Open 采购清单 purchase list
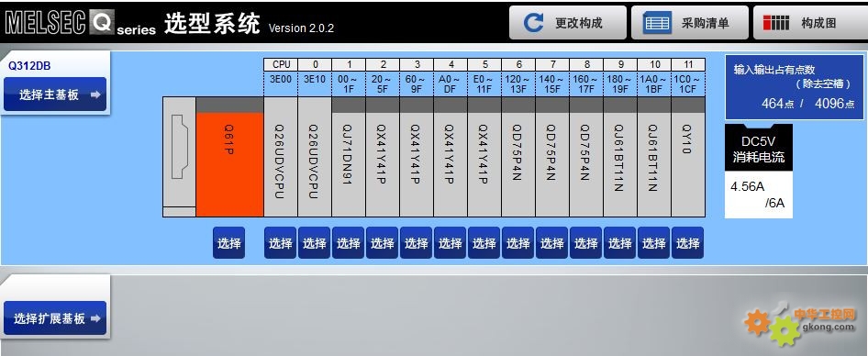 [x=690, y=23]
